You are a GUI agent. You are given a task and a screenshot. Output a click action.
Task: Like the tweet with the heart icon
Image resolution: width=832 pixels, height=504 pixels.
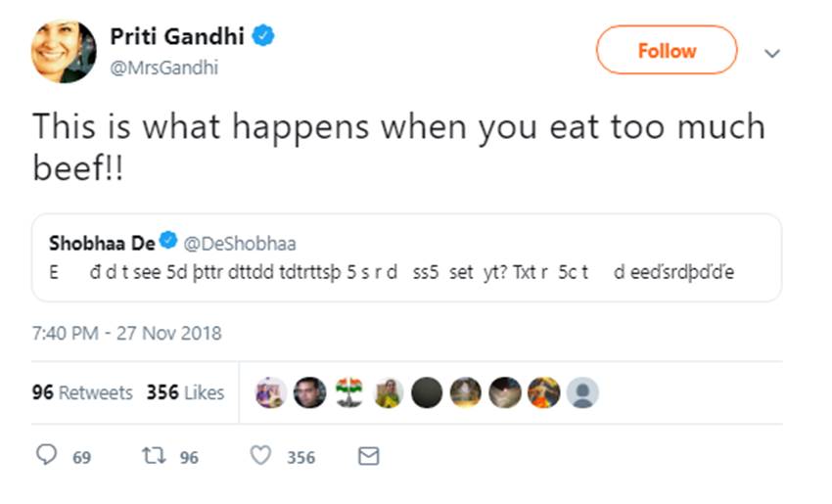point(260,457)
